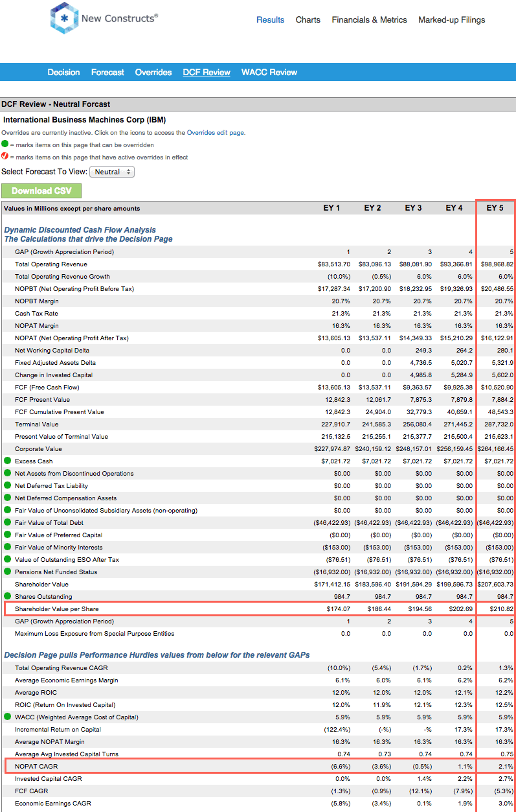Click the Average ROIC row label
Screen dimensions: 516x812
tap(36, 692)
